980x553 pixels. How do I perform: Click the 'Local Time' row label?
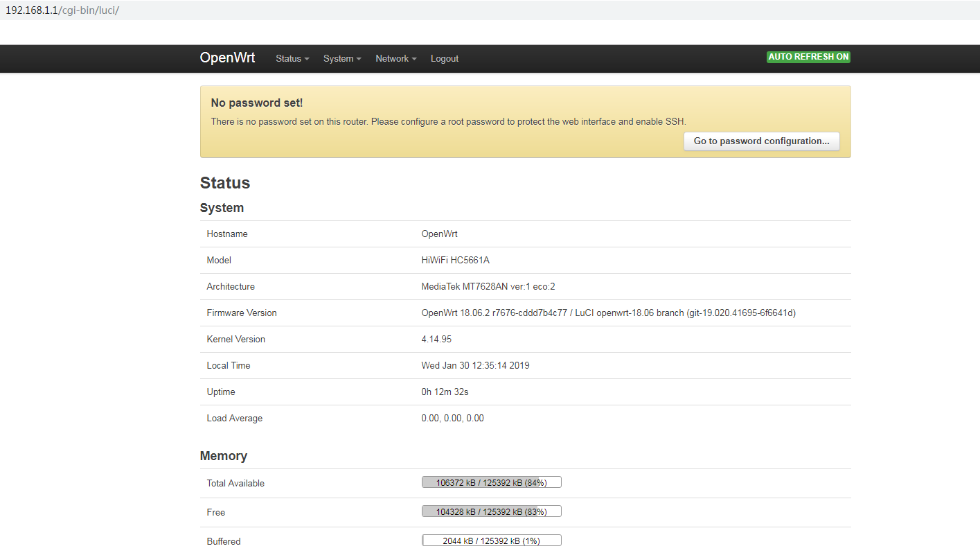(x=229, y=366)
